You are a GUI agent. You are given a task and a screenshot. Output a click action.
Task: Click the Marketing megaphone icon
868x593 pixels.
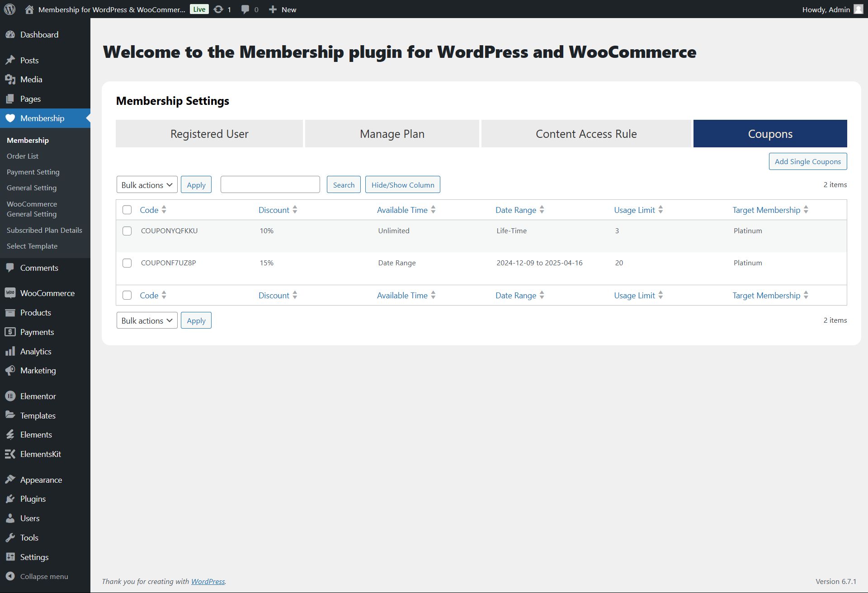point(10,371)
